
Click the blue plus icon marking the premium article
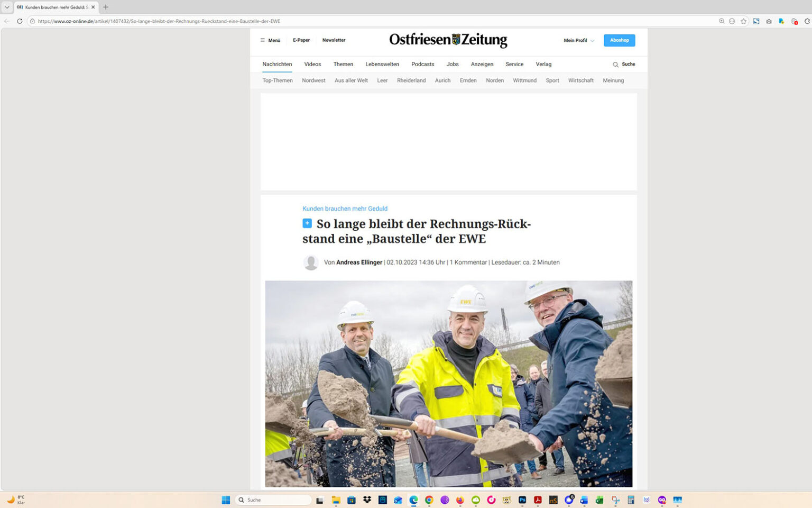(307, 223)
